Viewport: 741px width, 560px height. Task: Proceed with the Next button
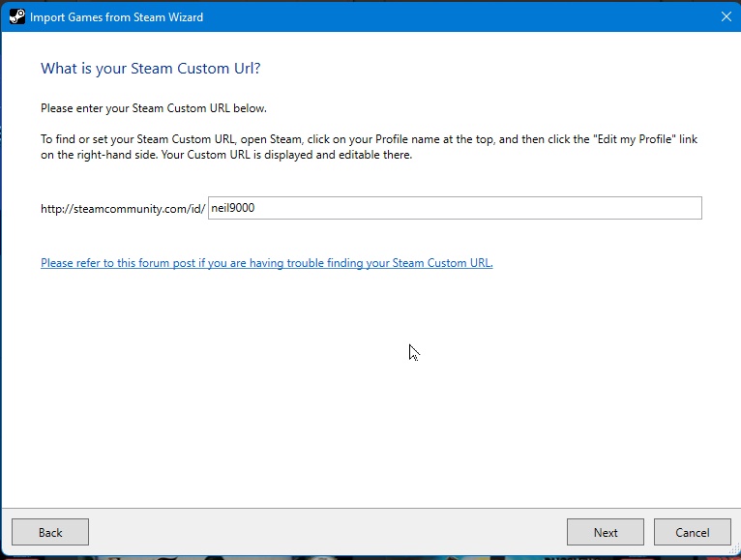[606, 532]
